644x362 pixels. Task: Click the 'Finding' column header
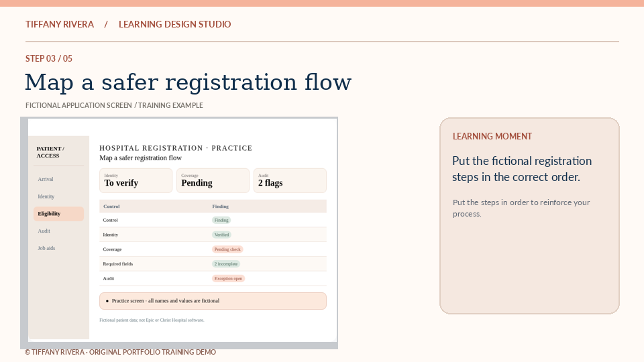tap(221, 206)
